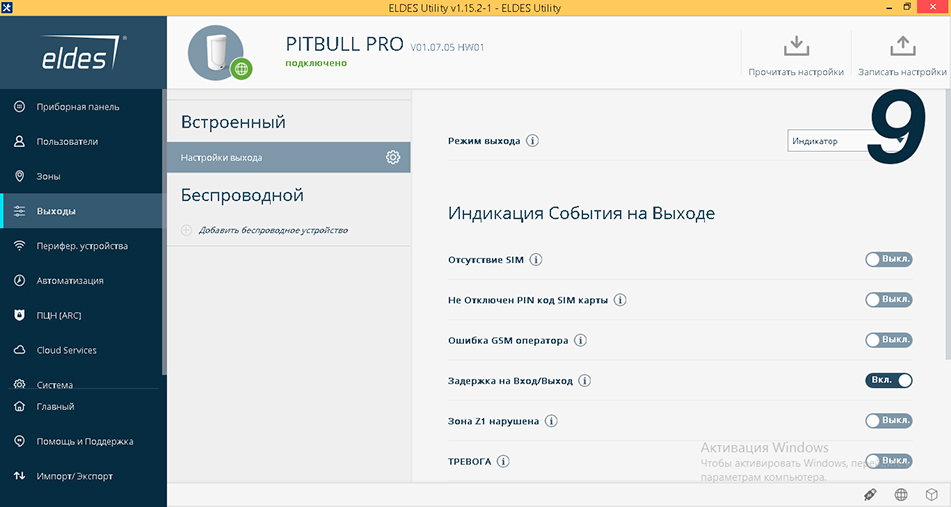
Task: Click the settings panel vertical scrollbar
Action: pos(947,224)
